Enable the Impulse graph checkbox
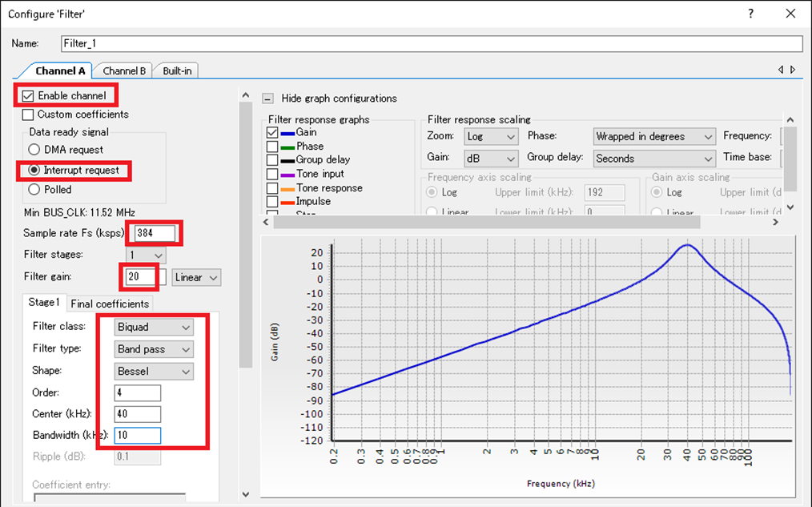The width and height of the screenshot is (812, 507). 272,202
